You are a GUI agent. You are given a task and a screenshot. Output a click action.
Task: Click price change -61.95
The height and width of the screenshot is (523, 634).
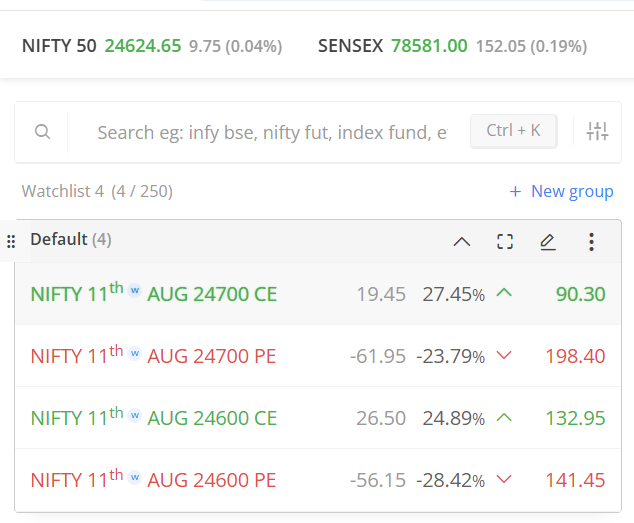tap(378, 357)
